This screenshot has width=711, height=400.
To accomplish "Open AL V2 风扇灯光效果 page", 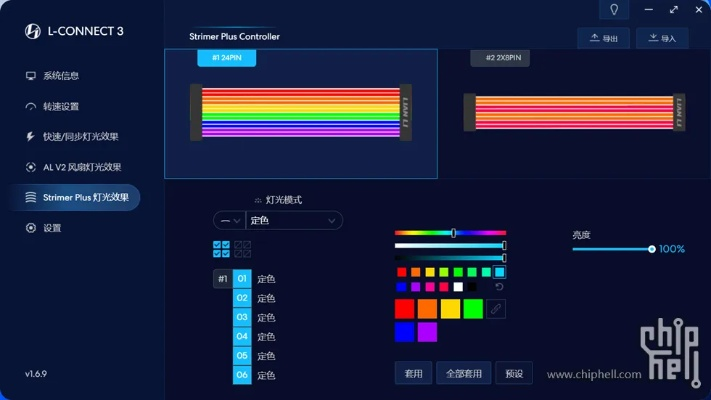I will pos(81,167).
